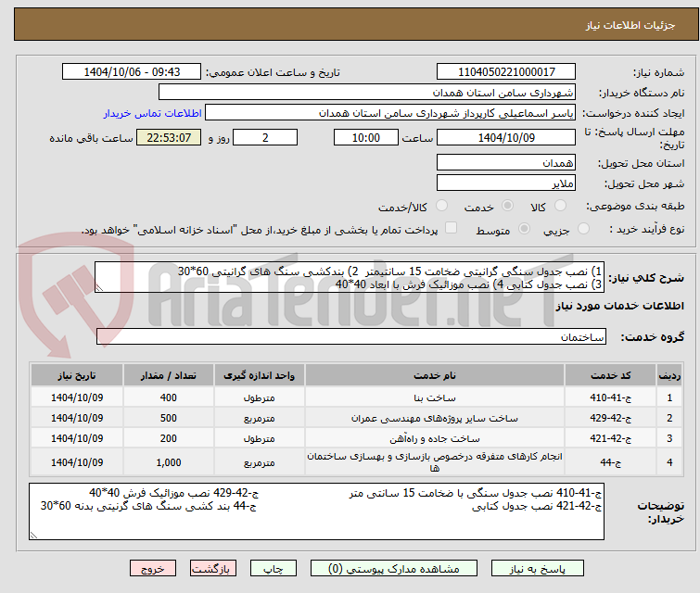The image size is (700, 593).
Task: Click service name ساخت جاده و راه‌آهن
Action: 435,438
